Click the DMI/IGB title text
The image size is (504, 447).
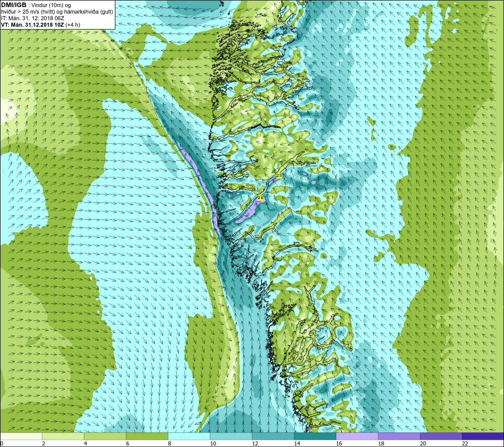[x=14, y=5]
